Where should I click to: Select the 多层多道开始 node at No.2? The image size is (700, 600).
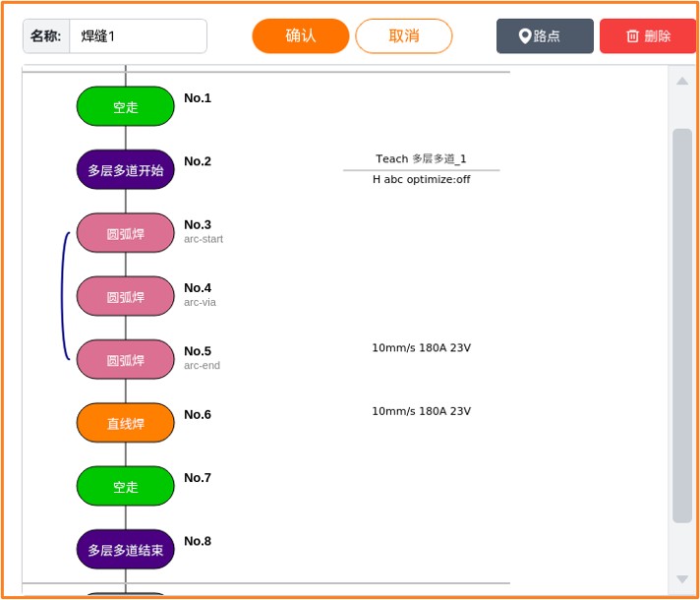[x=126, y=169]
